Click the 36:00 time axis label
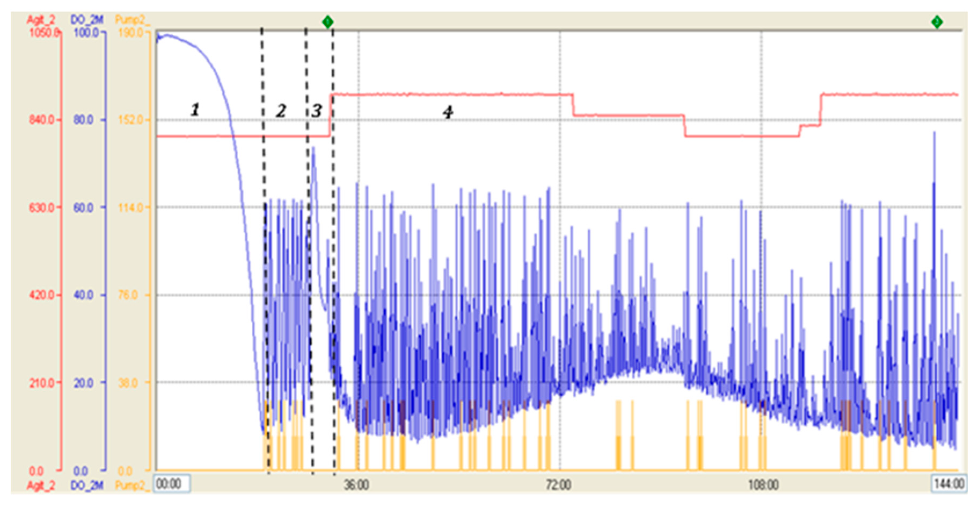Viewport: 980px width, 505px height. (356, 485)
